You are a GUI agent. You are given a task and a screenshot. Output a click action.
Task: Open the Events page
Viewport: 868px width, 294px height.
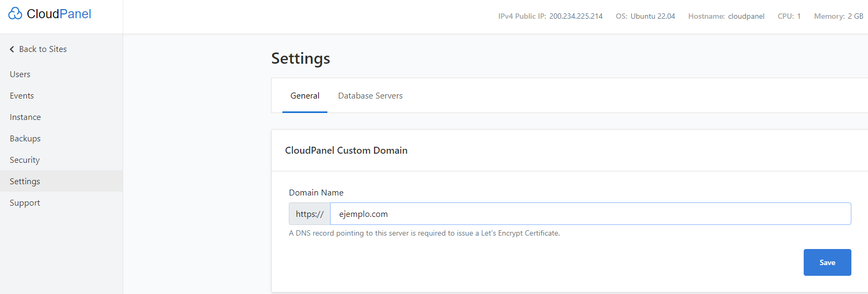(22, 96)
